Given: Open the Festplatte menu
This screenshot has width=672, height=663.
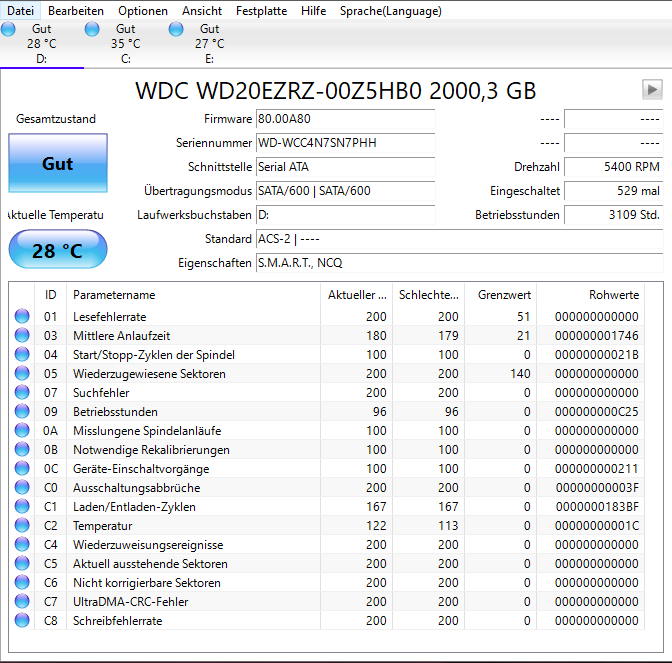Looking at the screenshot, I should 261,11.
